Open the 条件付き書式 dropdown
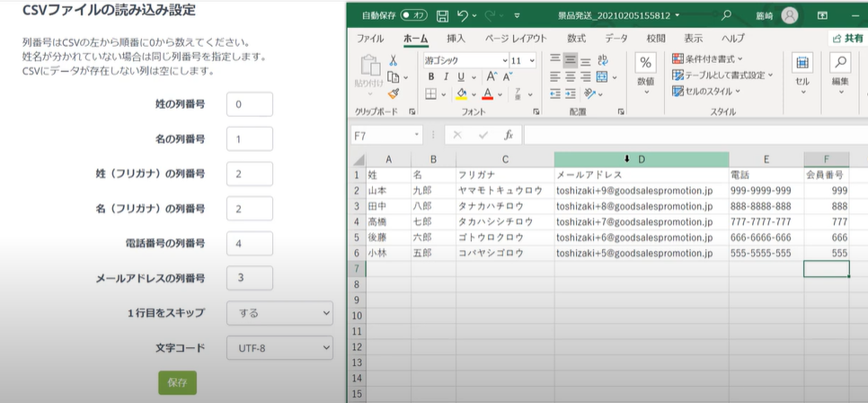 (x=707, y=58)
